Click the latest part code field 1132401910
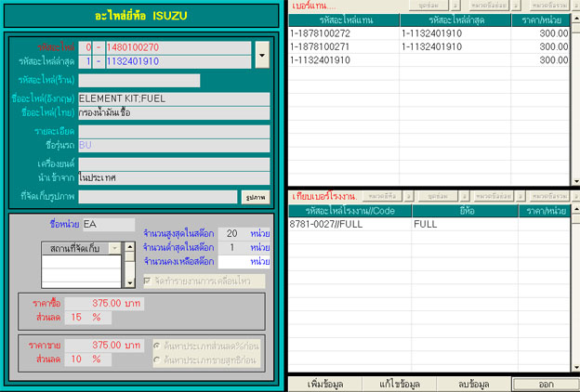The width and height of the screenshot is (580, 392). tap(178, 61)
